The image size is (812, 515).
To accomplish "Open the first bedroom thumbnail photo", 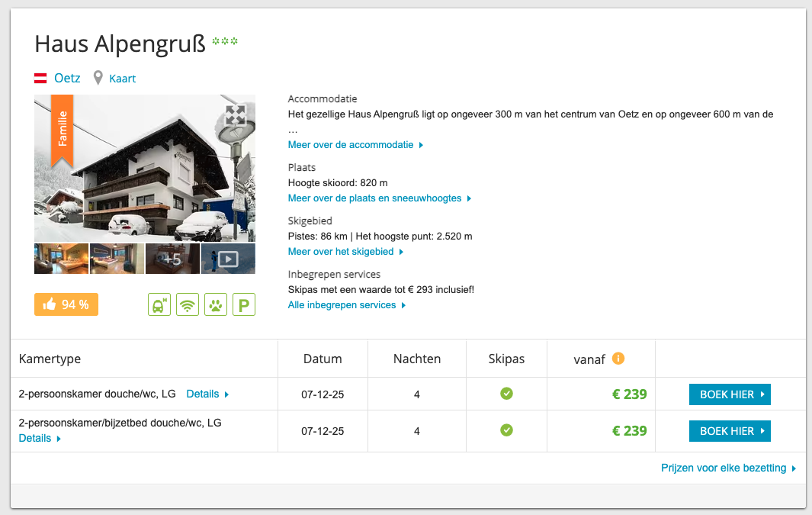I will 61,259.
